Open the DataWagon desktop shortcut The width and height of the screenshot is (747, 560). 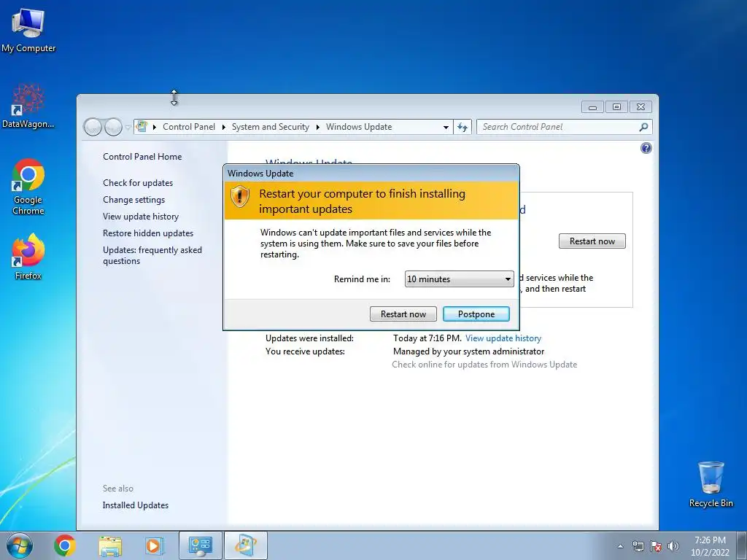click(28, 106)
